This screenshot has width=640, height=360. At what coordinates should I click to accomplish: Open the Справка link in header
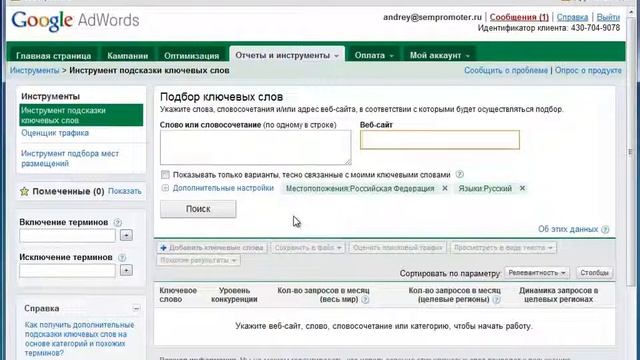pyautogui.click(x=572, y=17)
